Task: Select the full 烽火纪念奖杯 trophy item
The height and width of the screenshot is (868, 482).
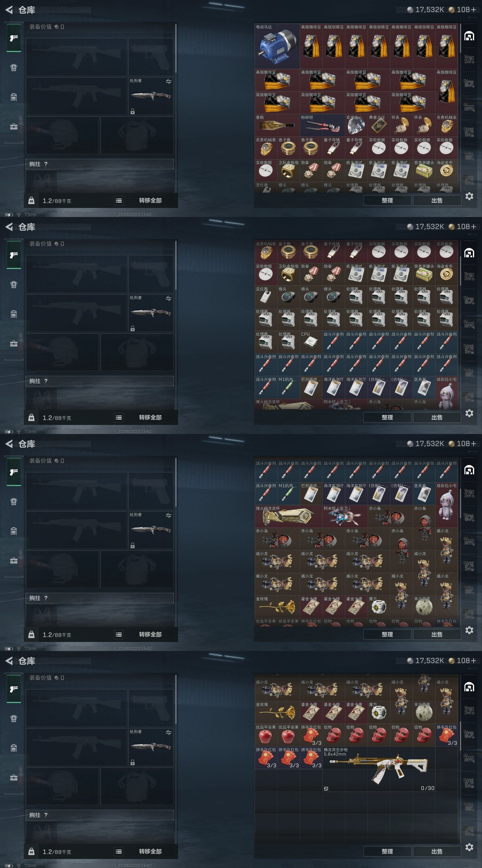Action: (289, 516)
